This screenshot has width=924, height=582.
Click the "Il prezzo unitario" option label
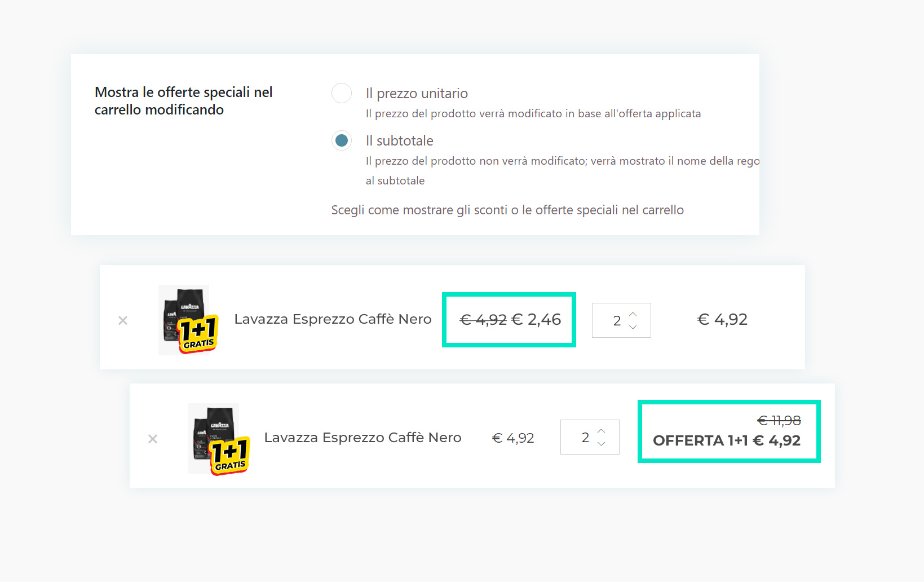pyautogui.click(x=417, y=94)
